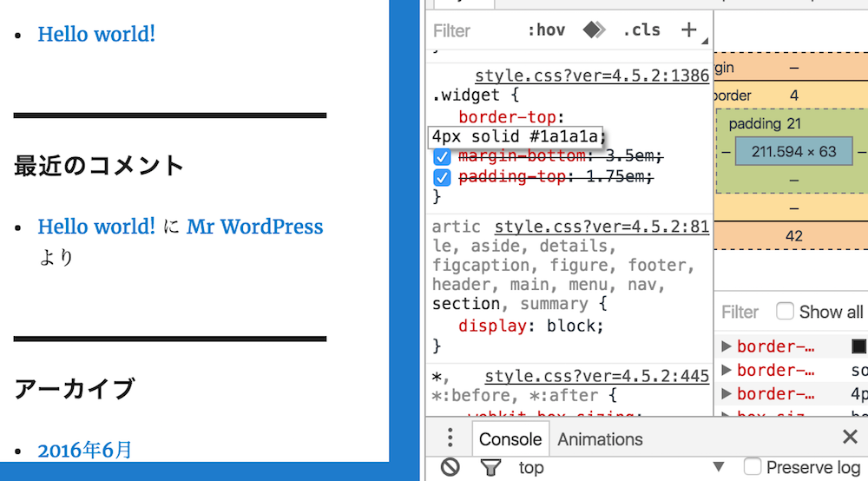868x481 pixels.
Task: Open style.css?ver=4.5.2:1386 source link
Action: coord(592,76)
